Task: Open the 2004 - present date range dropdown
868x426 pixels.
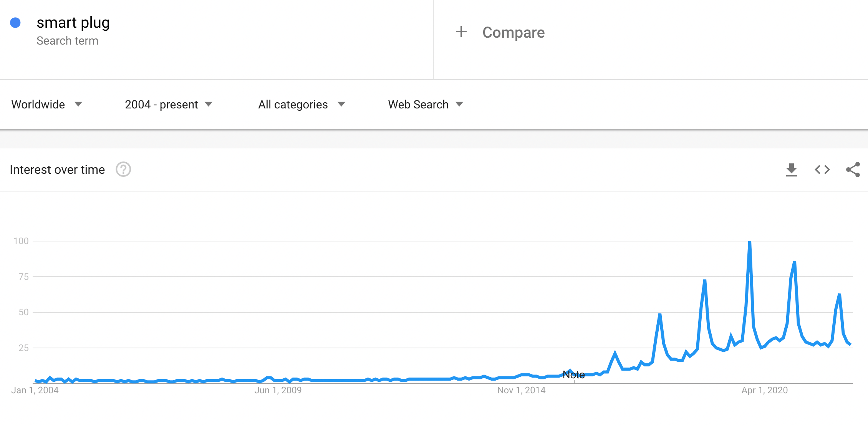Action: point(169,105)
